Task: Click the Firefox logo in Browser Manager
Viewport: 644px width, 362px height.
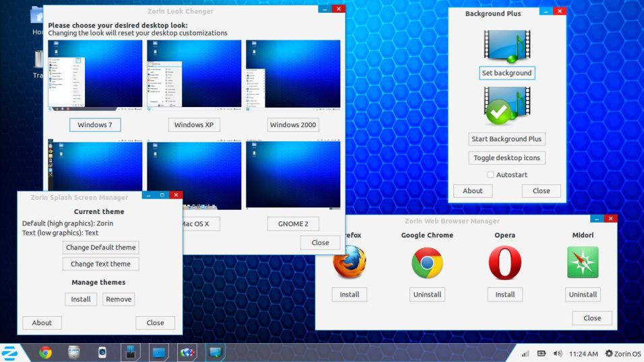Action: pos(350,262)
